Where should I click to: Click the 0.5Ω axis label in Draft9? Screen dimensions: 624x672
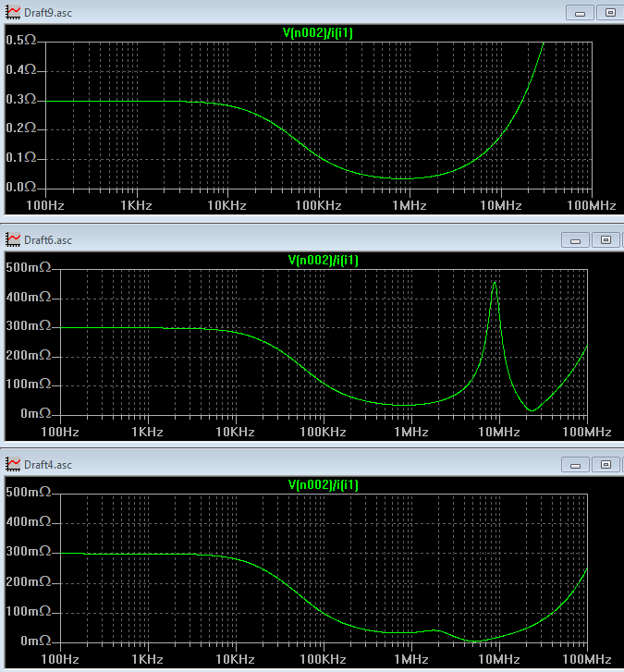point(21,40)
